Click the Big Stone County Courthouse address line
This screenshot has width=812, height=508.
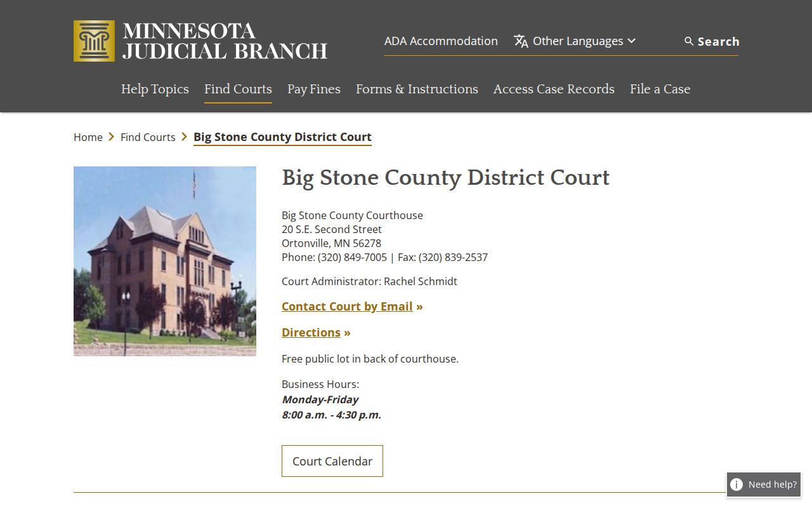click(x=352, y=215)
